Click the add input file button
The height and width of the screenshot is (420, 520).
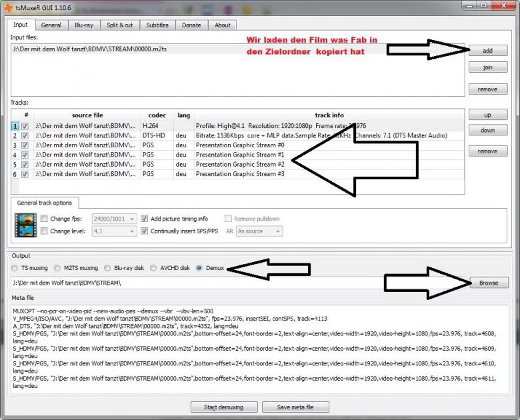(488, 51)
